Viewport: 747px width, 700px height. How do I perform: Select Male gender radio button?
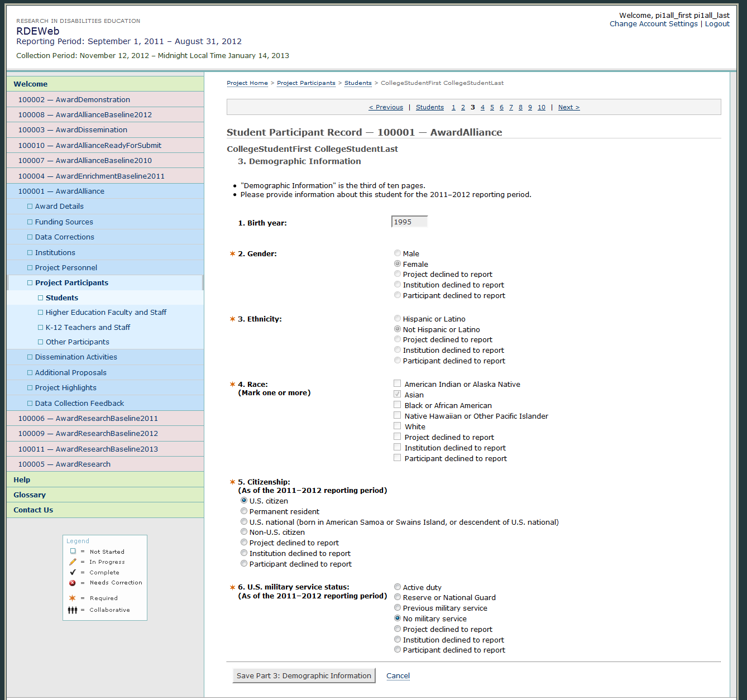pyautogui.click(x=398, y=253)
